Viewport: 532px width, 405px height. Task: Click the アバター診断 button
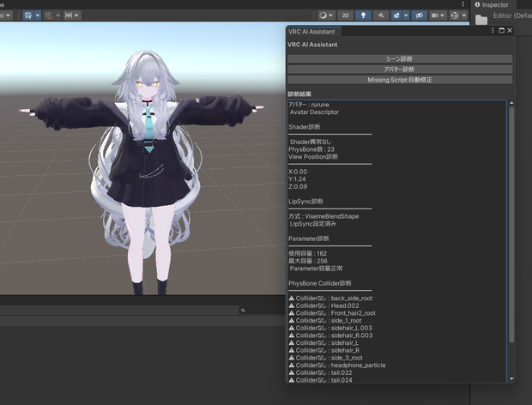point(400,70)
